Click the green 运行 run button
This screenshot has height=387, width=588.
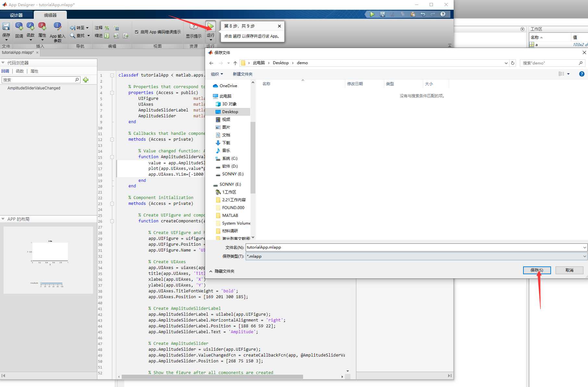[x=211, y=26]
